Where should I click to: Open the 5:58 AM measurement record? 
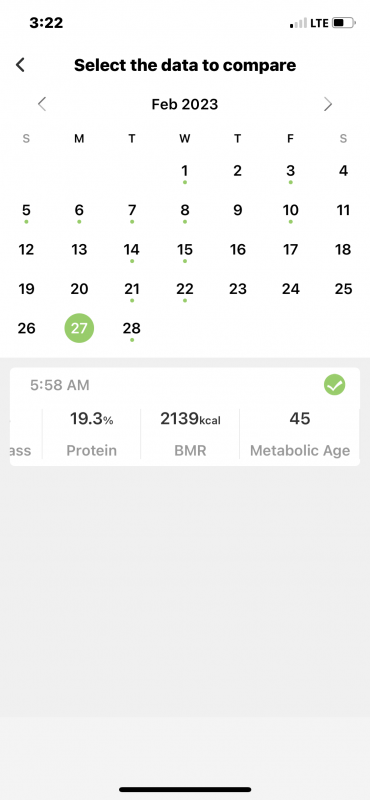pos(185,416)
